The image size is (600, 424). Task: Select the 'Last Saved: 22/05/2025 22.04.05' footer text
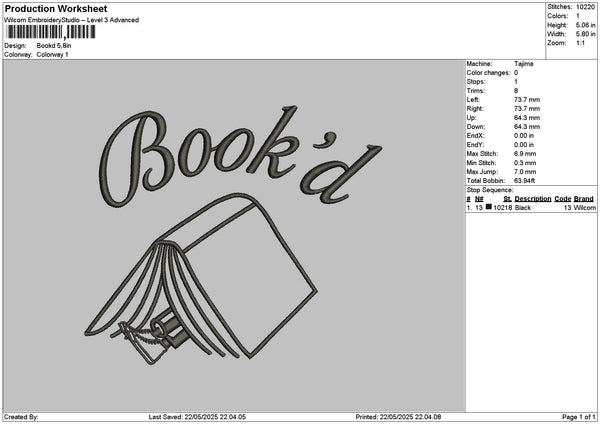click(197, 417)
